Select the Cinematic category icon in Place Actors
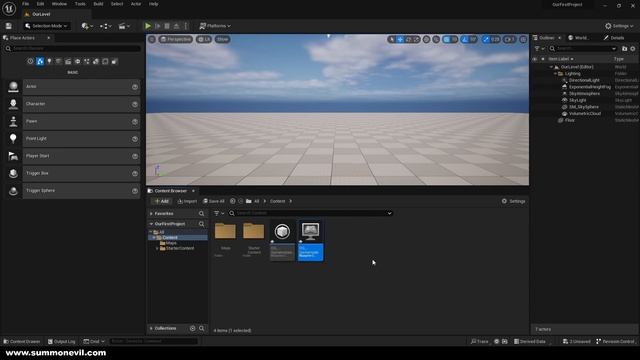 point(68,61)
